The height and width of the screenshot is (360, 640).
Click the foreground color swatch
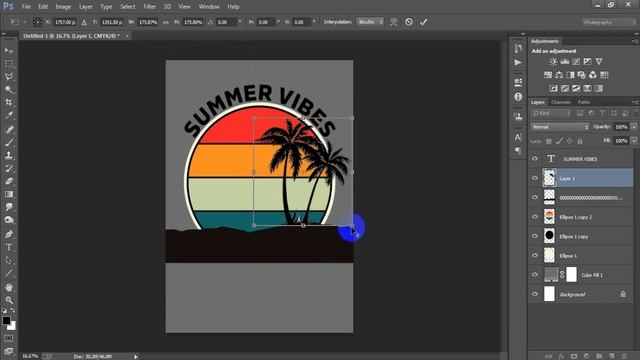[6, 320]
